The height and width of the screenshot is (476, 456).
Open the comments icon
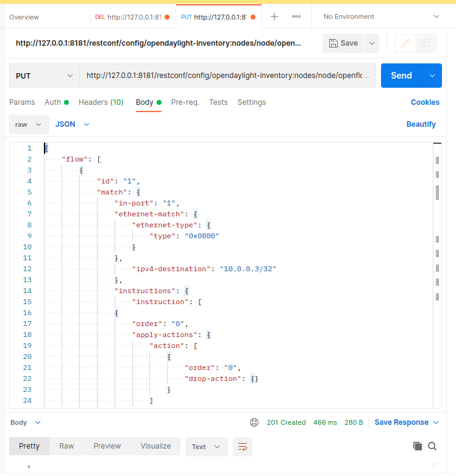tap(426, 43)
